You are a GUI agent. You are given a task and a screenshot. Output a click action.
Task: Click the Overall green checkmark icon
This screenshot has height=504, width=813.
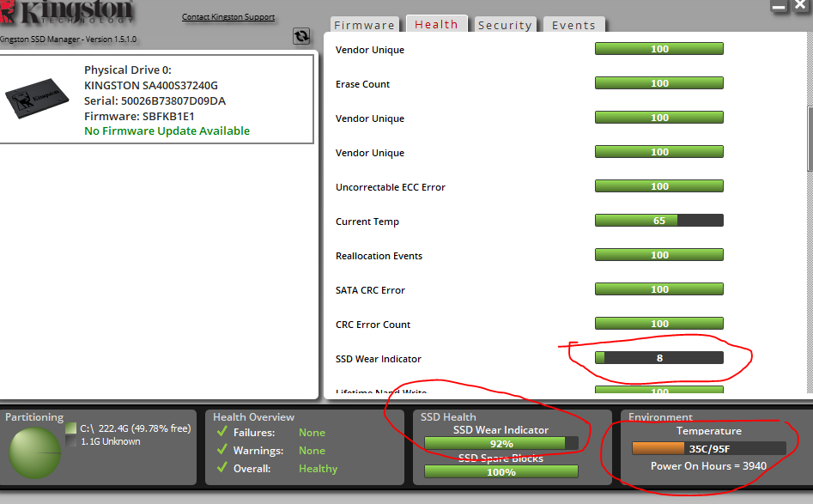[x=222, y=468]
